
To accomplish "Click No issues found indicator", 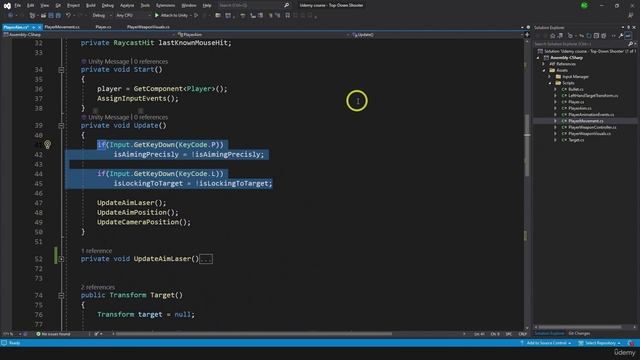I will 53,334.
